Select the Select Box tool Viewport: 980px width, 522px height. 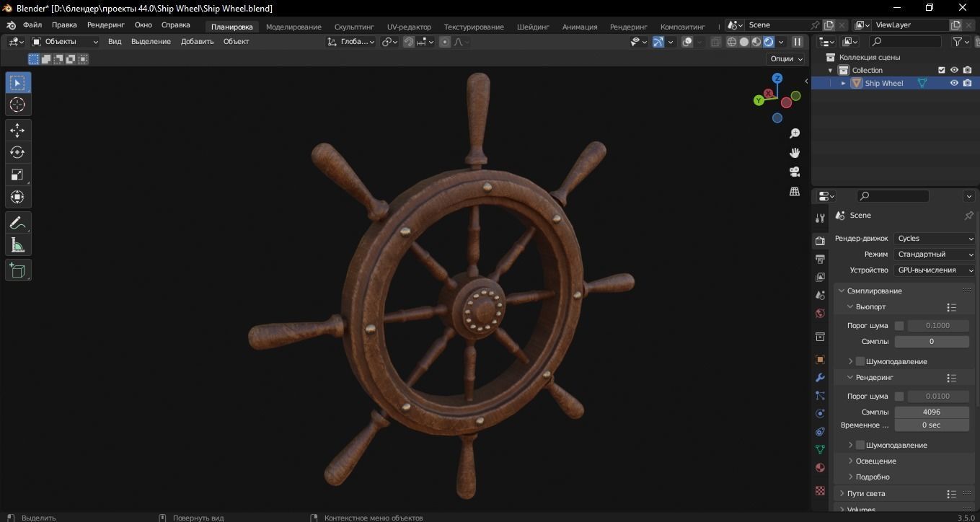(x=17, y=82)
